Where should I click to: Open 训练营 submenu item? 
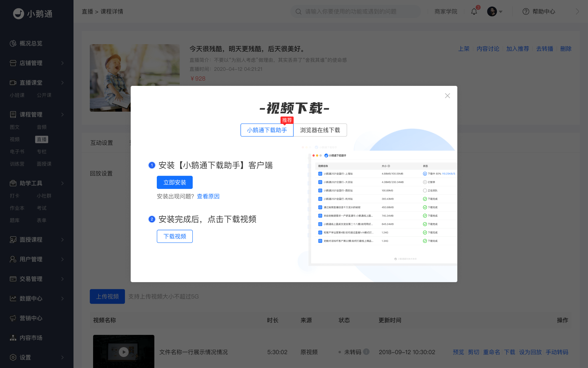tap(17, 164)
